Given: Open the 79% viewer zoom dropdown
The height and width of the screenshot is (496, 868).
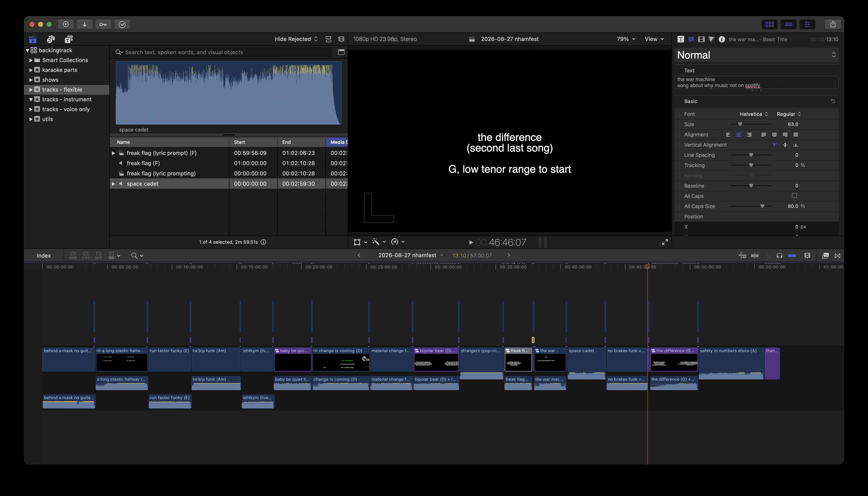Looking at the screenshot, I should coord(626,39).
